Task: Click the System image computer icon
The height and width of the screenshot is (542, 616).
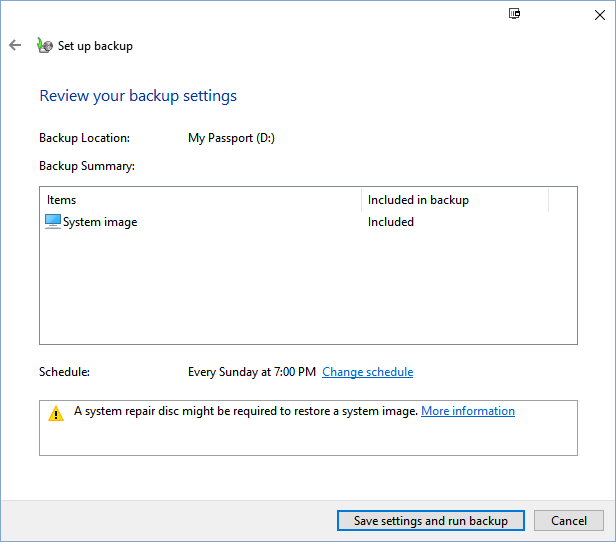Action: [x=53, y=222]
